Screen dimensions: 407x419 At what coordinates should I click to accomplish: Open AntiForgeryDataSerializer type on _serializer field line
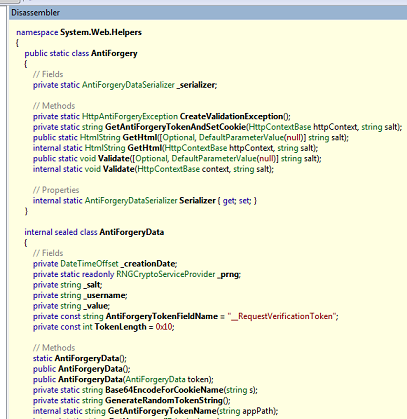pyautogui.click(x=128, y=85)
